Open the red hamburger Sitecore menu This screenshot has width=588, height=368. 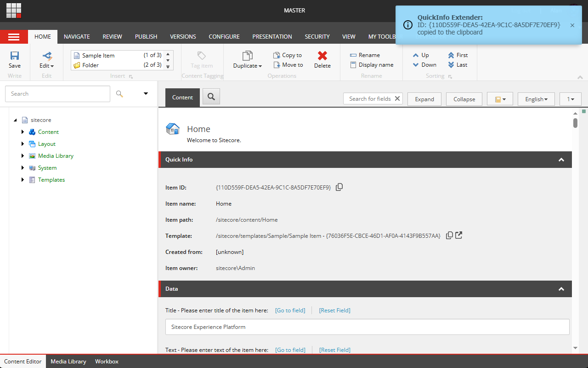(14, 37)
